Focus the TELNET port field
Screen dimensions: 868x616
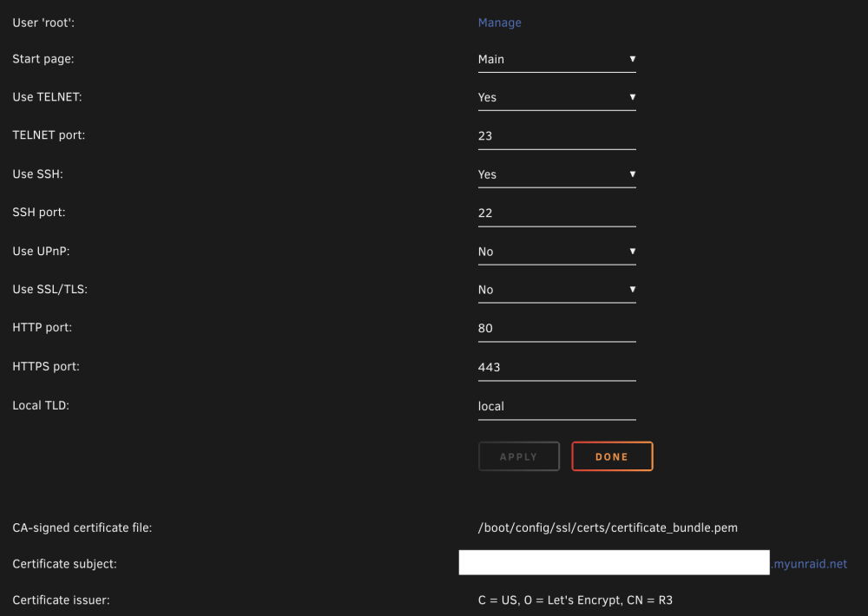(x=557, y=135)
